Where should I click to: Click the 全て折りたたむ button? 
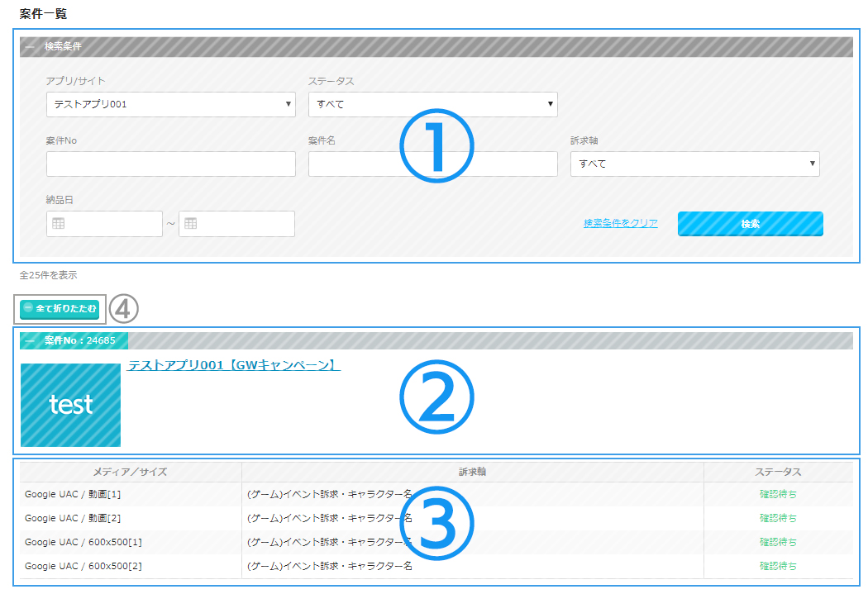point(60,308)
